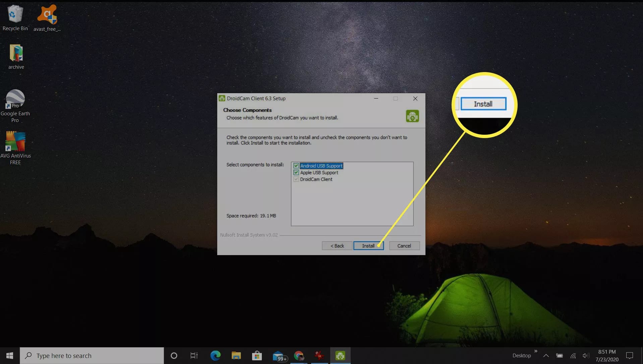Toggle the Android USB Support checkbox
Screen dimensions: 643x364
(296, 166)
